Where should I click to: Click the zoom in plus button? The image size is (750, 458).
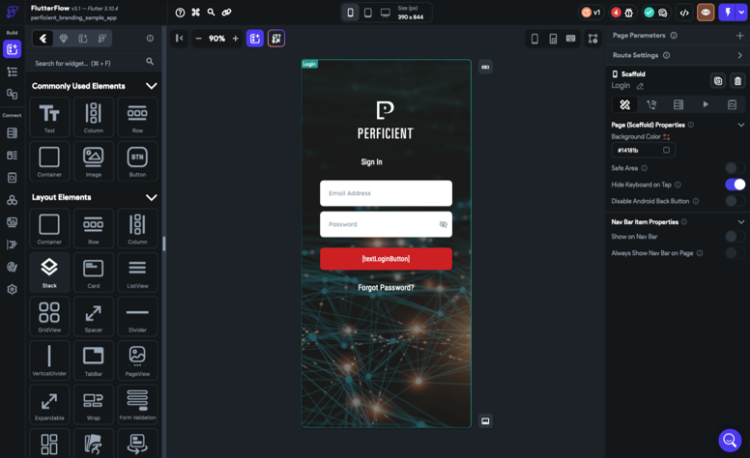(x=235, y=38)
